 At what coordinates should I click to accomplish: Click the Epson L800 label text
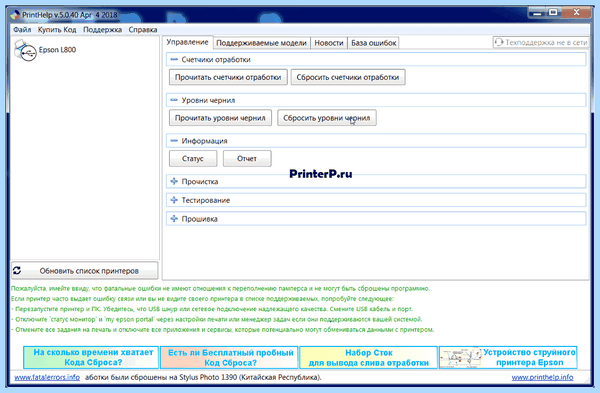[x=57, y=50]
